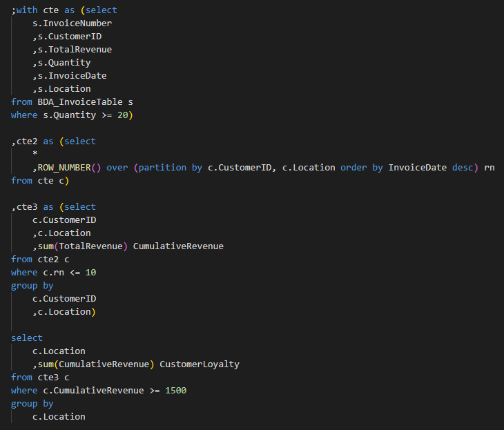Viewport: 504px width, 430px height.
Task: Click the CustomerLoyalty alias
Action: pos(200,364)
